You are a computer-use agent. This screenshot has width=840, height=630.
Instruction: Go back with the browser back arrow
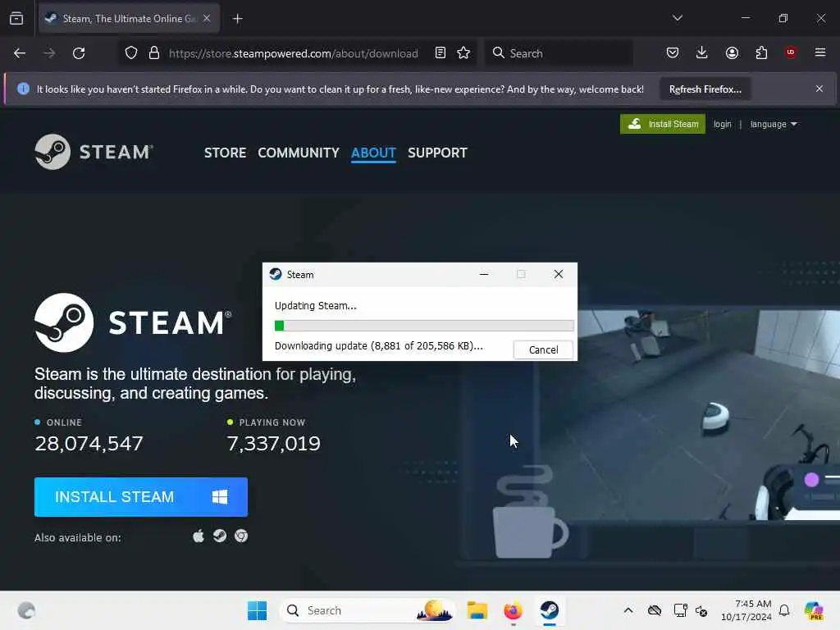20,53
